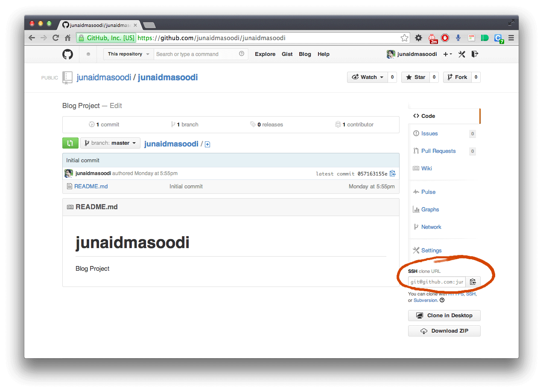Image resolution: width=543 pixels, height=392 pixels.
Task: Open Chrome hamburger menu
Action: [x=511, y=38]
